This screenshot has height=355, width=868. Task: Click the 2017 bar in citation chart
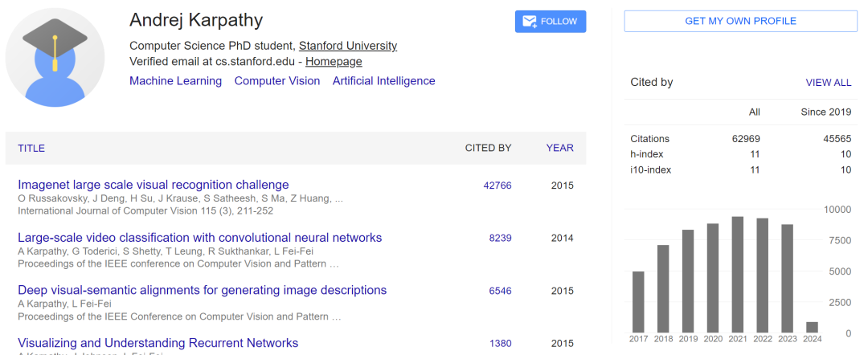click(x=638, y=302)
